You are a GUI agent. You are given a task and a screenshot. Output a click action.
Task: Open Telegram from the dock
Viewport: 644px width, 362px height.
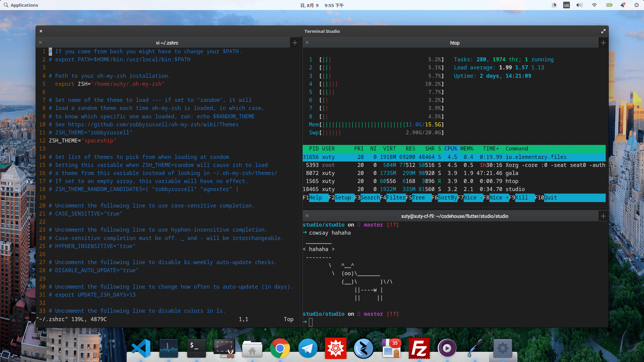coord(308,348)
